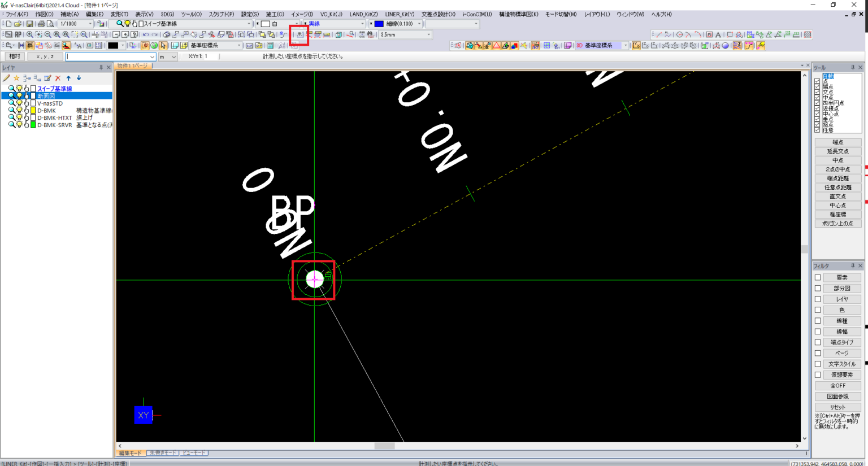
Task: Click the RP toolbar icon
Action: (x=18, y=35)
